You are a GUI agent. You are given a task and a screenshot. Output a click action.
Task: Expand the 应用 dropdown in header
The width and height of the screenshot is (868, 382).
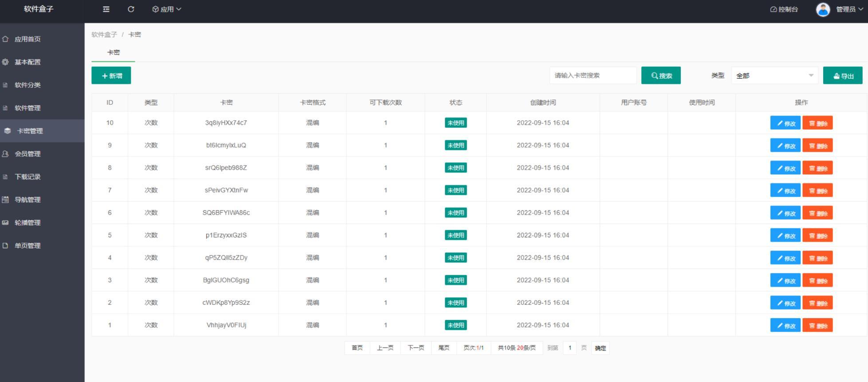167,9
